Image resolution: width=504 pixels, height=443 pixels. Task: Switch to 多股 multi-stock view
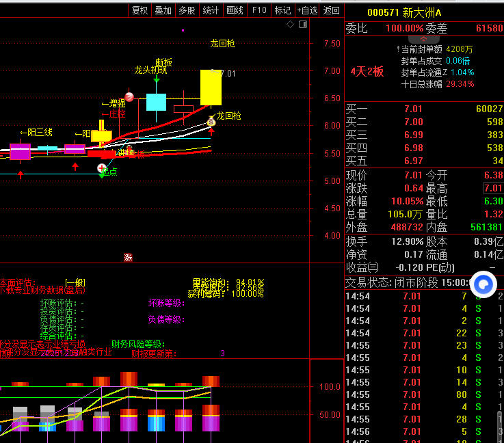point(187,10)
